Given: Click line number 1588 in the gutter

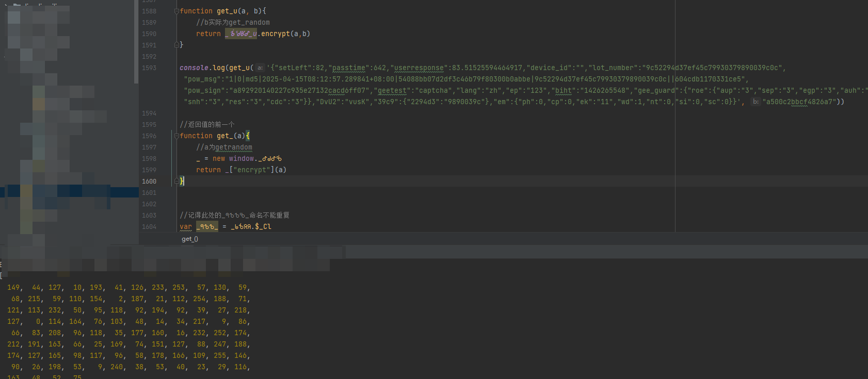Looking at the screenshot, I should pos(149,11).
